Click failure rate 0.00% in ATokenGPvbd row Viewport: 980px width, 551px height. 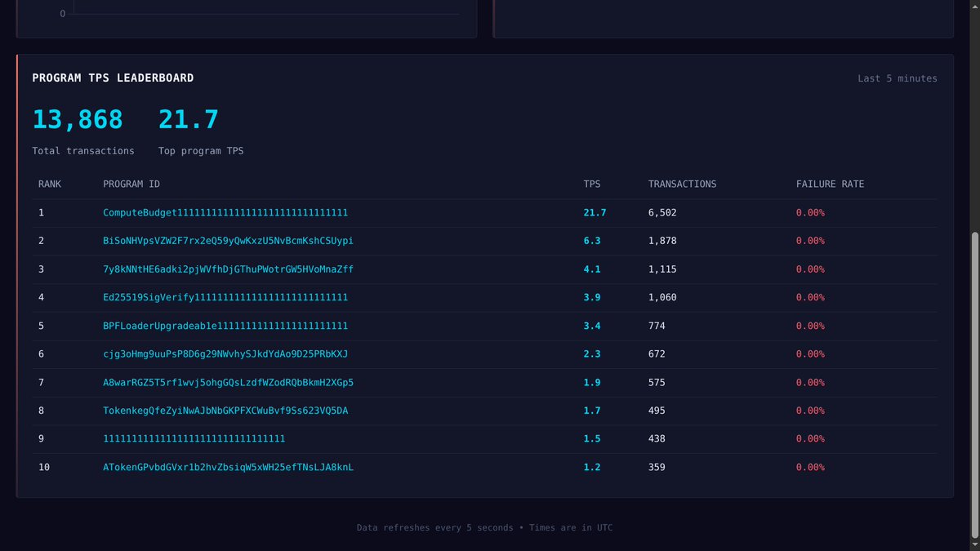[810, 467]
